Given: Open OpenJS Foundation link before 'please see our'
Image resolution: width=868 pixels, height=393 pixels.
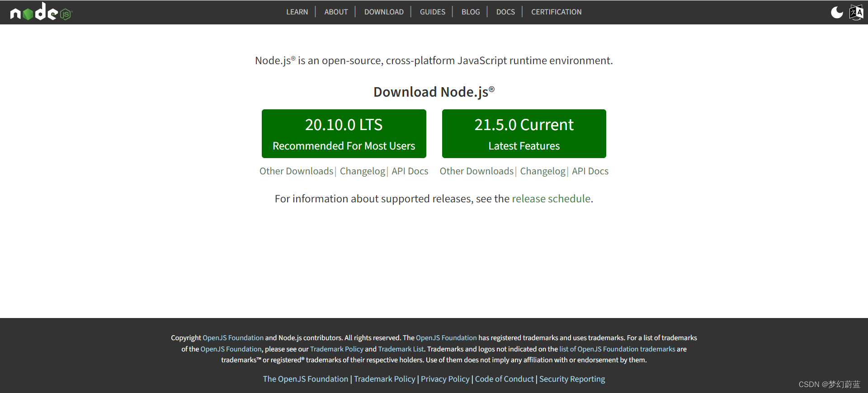Looking at the screenshot, I should (231, 349).
